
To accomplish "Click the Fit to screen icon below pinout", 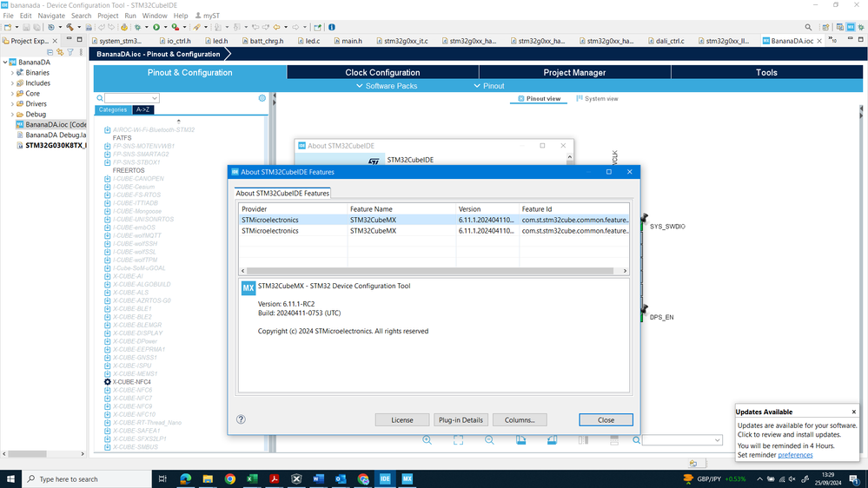I will click(x=459, y=440).
